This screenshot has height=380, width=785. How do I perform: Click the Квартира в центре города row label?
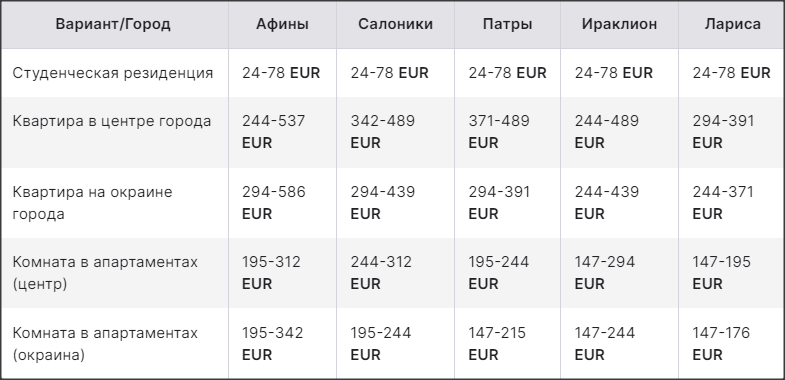tap(112, 122)
